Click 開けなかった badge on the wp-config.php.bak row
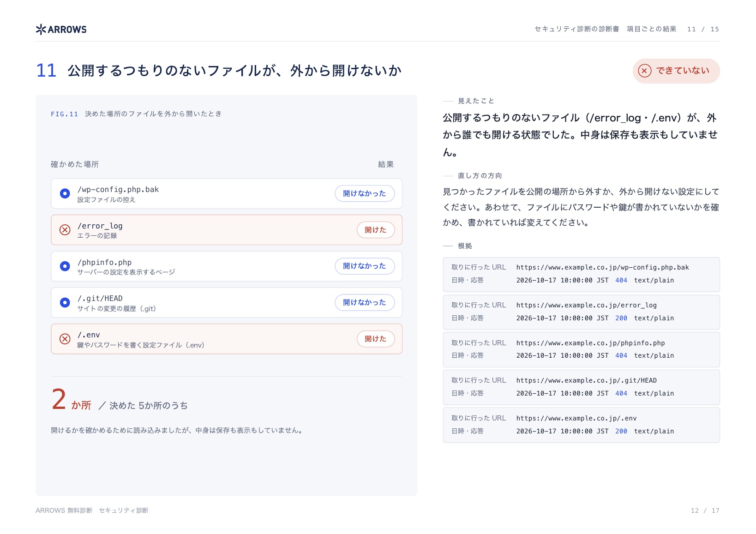This screenshot has width=756, height=534. [365, 193]
